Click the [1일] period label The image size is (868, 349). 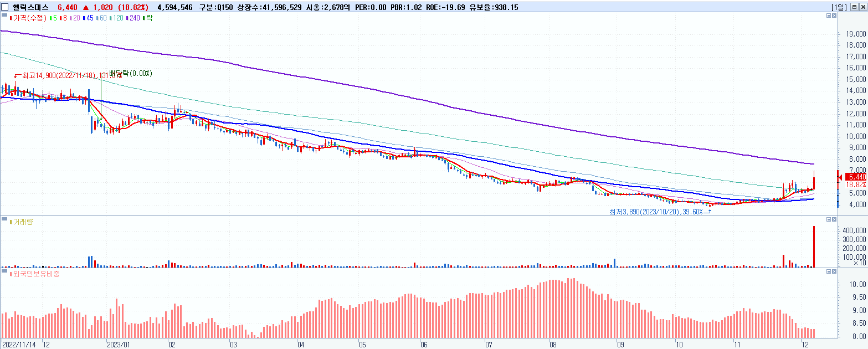point(840,7)
